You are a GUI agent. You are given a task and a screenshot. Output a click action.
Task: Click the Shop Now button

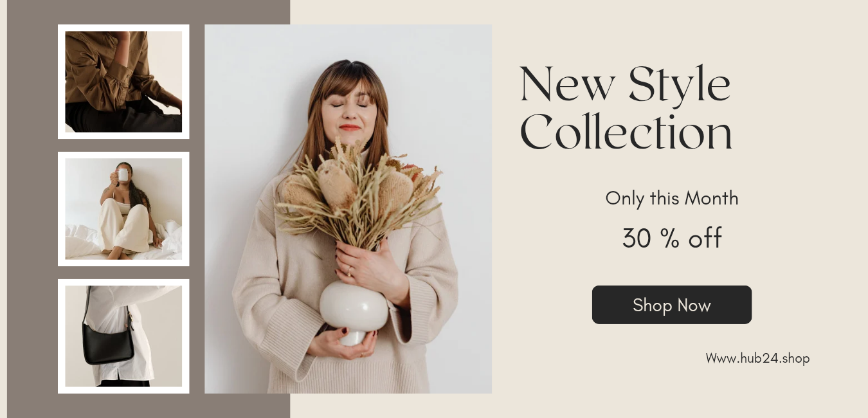coord(671,305)
